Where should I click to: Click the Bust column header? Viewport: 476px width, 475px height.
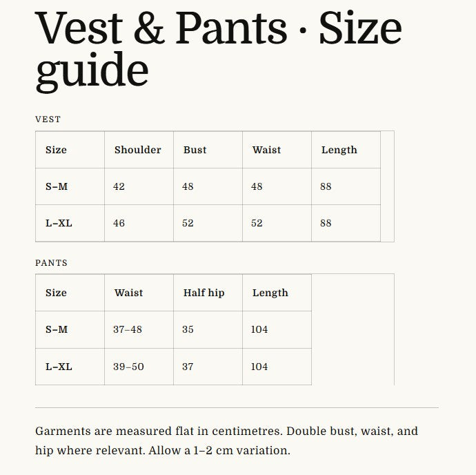pos(195,150)
